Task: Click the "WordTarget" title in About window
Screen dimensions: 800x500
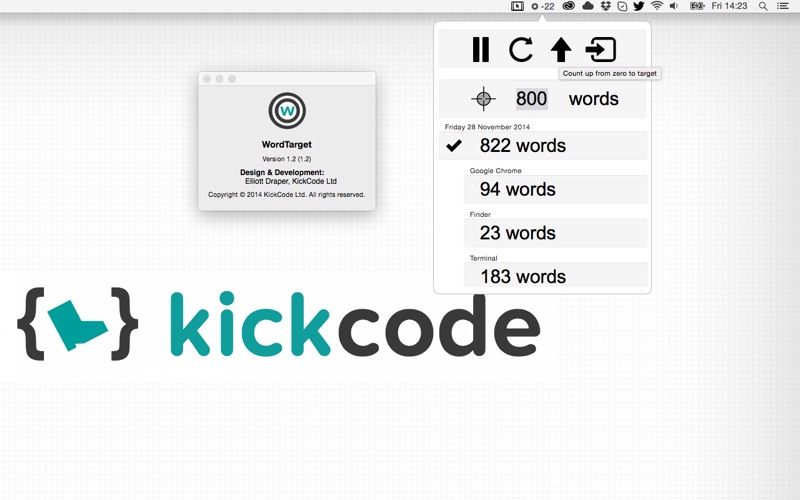Action: coord(287,144)
